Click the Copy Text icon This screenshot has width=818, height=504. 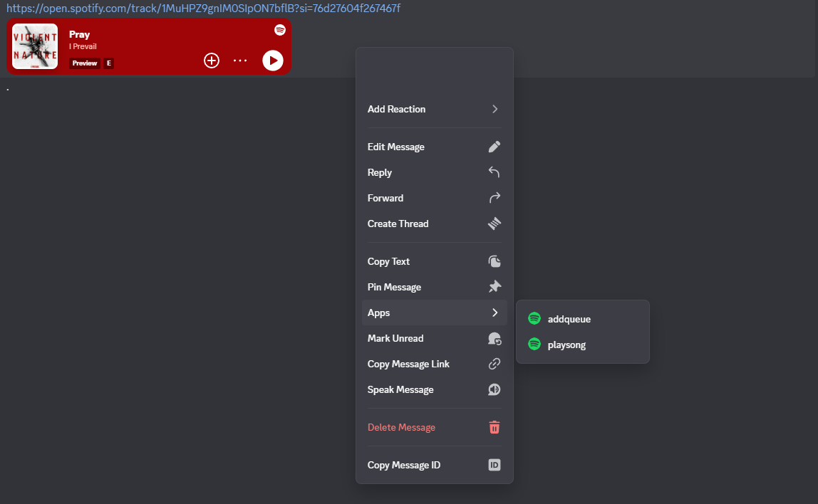click(495, 261)
